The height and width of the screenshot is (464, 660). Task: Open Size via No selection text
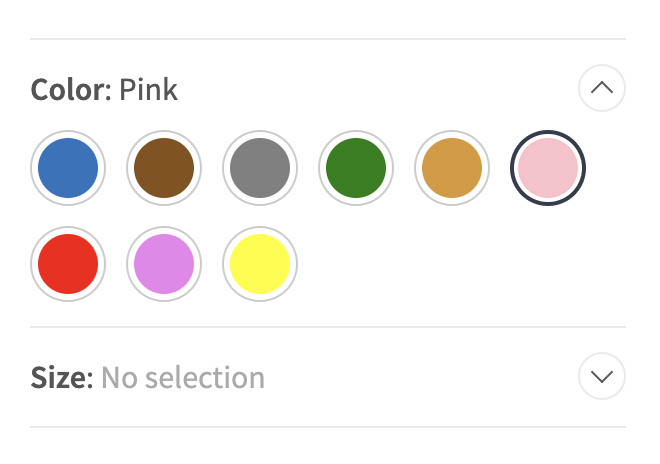coord(183,378)
